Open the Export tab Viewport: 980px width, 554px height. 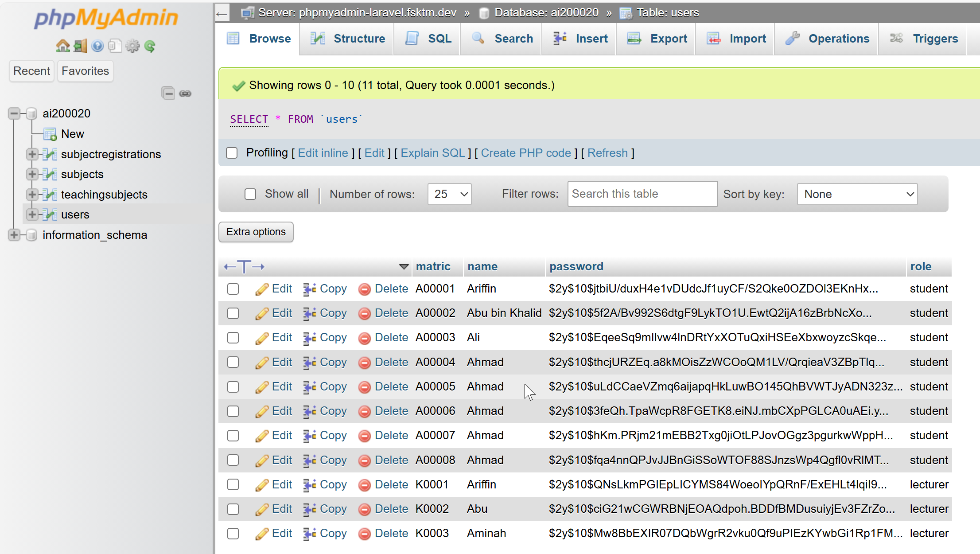click(657, 39)
